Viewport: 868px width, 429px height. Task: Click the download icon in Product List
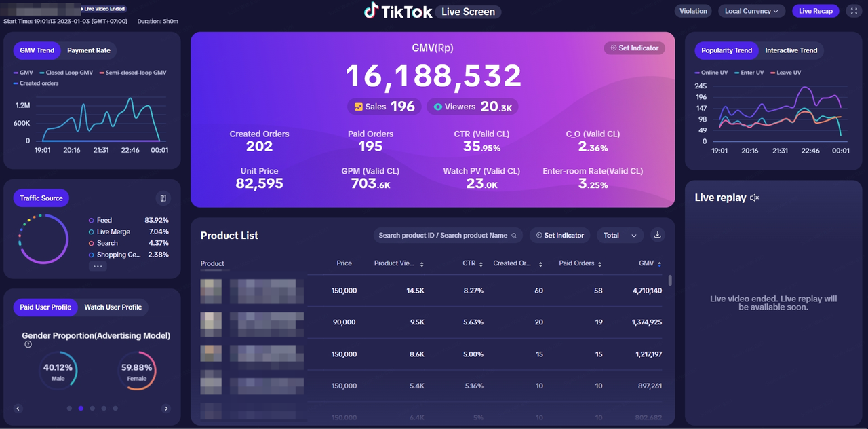(x=656, y=235)
